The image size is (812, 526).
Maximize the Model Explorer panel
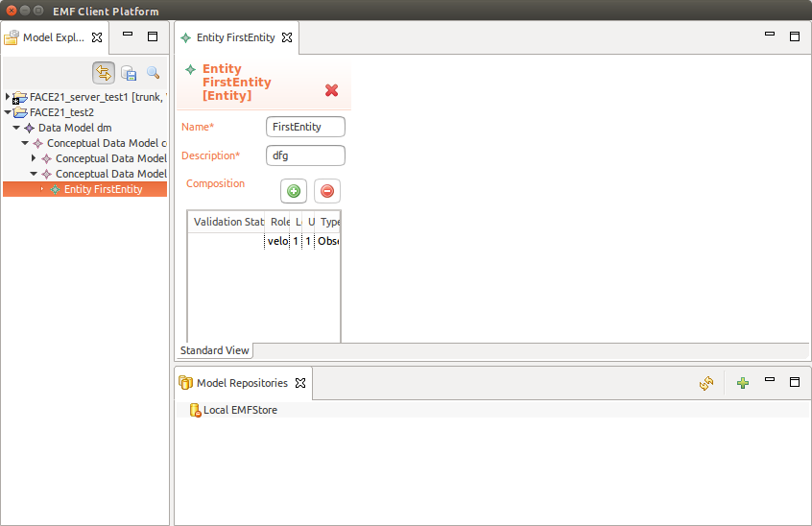click(x=153, y=36)
